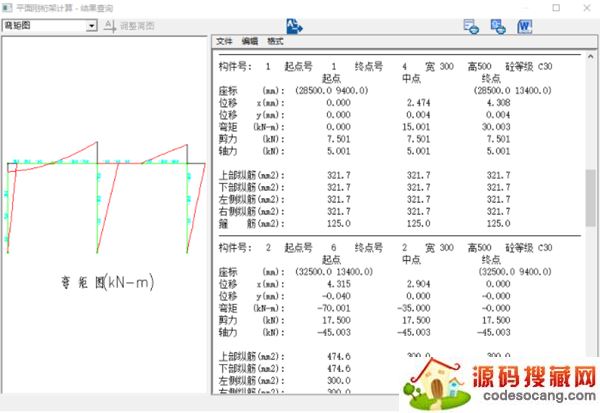Click the 弯矩图(kN-m) diagram caption
This screenshot has height=413, width=600.
108,282
